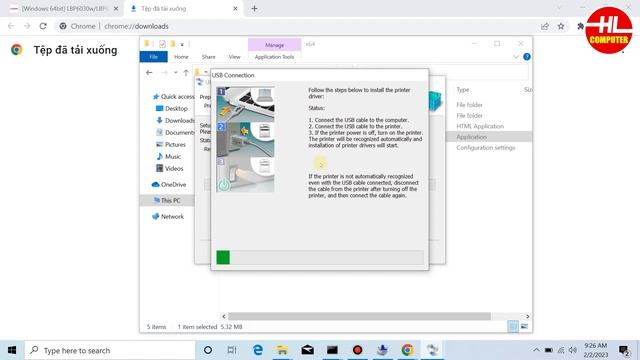Open the Home ribbon tab
Screen dimensions: 640x360
tap(181, 57)
